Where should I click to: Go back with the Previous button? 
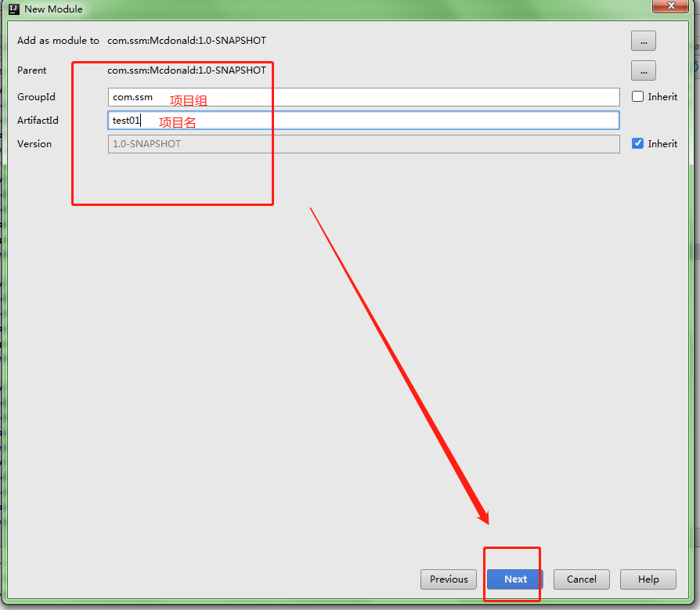[449, 579]
